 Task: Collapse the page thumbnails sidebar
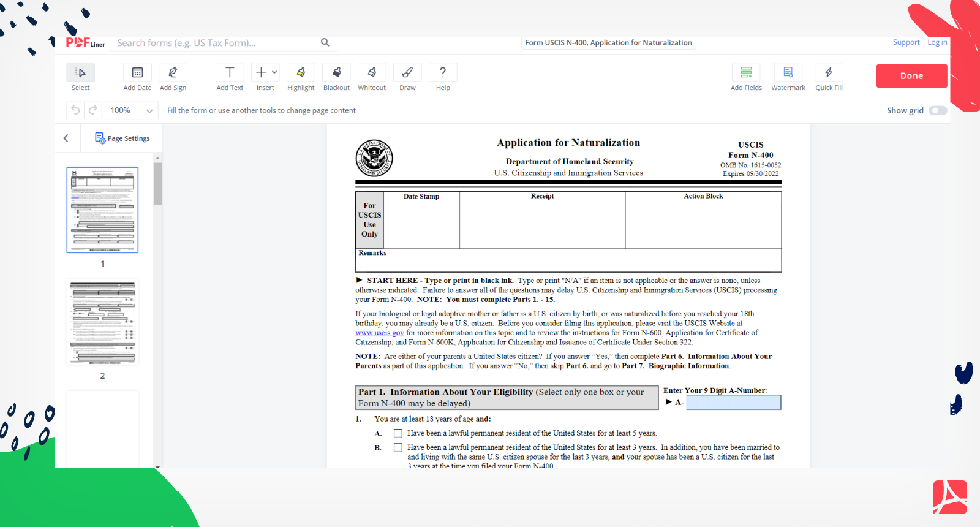(x=66, y=138)
